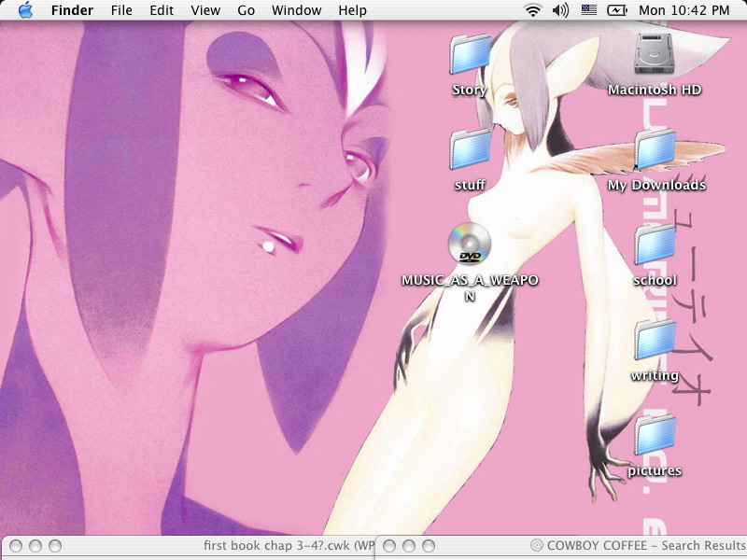Viewport: 747px width, 560px height.
Task: Expand the US flag input menu
Action: pos(588,10)
